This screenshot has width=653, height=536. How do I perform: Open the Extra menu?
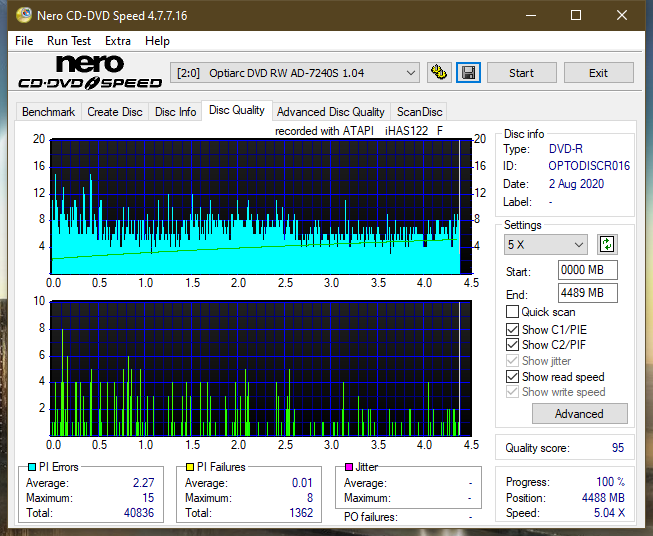click(x=118, y=41)
